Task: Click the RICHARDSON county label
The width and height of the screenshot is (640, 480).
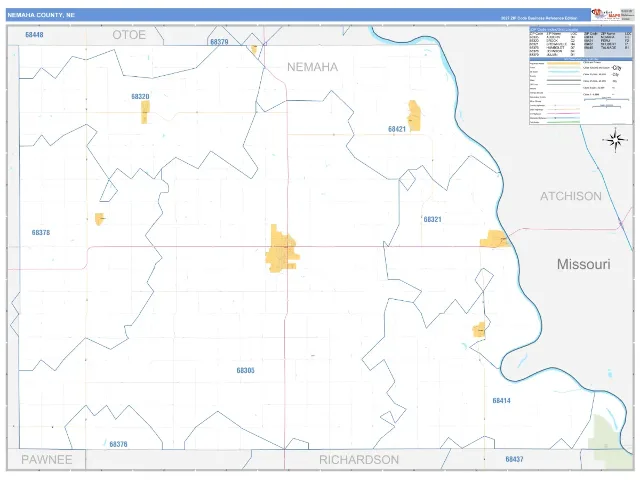Action: click(359, 460)
